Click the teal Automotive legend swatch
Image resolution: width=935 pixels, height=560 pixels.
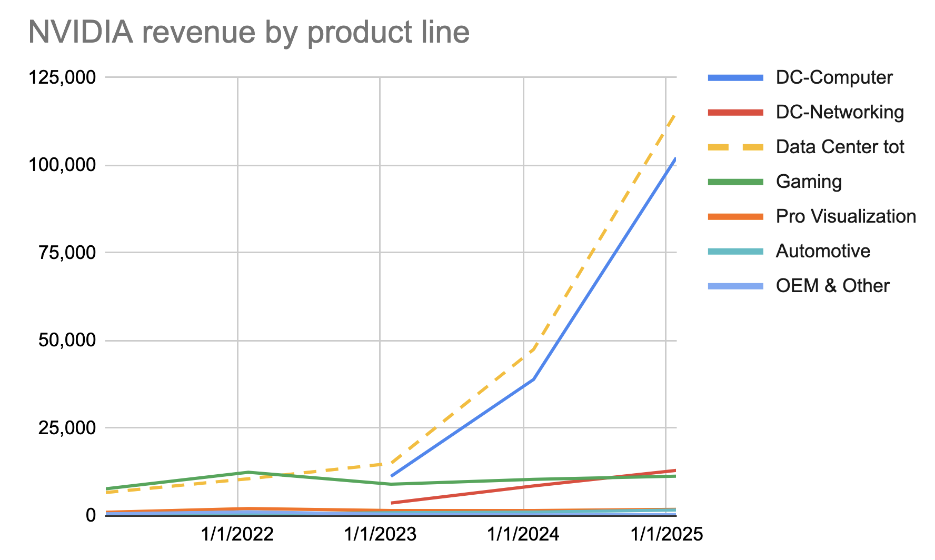(735, 251)
